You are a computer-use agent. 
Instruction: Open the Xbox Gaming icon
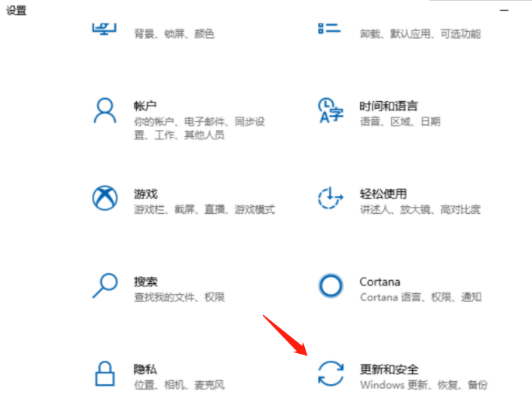coord(105,198)
